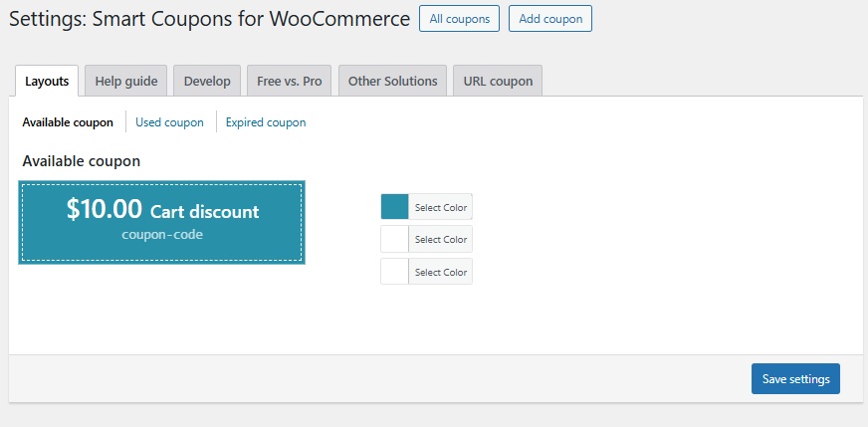Open the Help guide tab

coord(126,82)
